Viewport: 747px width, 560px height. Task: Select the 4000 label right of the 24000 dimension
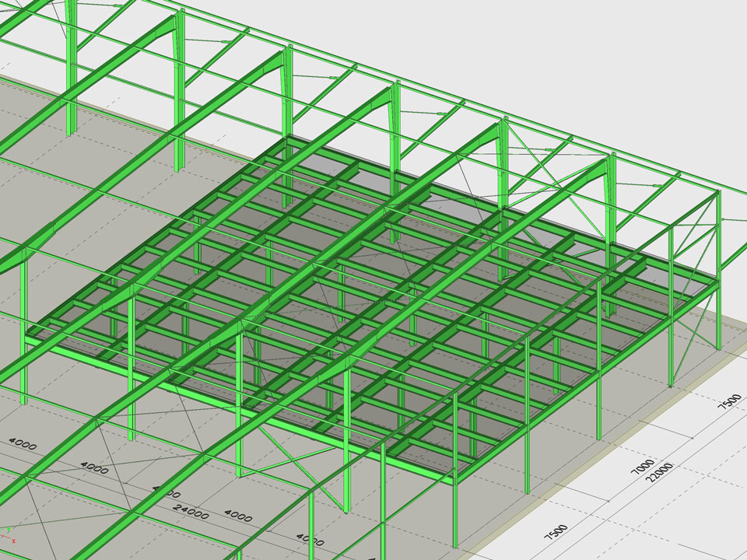pyautogui.click(x=238, y=515)
